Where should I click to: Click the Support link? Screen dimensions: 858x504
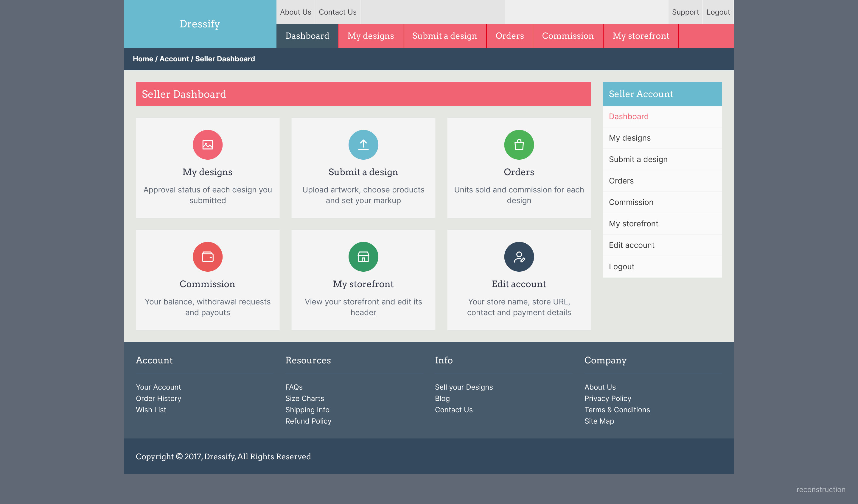point(686,12)
